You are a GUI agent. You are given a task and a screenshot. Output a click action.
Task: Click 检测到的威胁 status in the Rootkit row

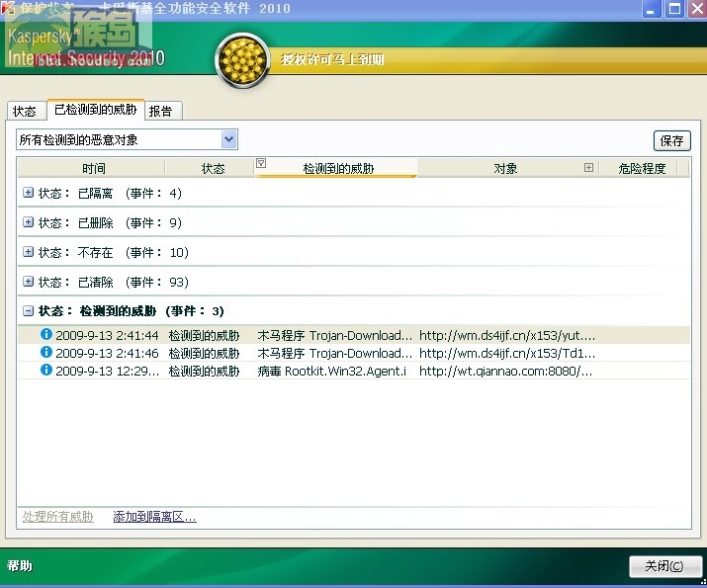click(204, 372)
